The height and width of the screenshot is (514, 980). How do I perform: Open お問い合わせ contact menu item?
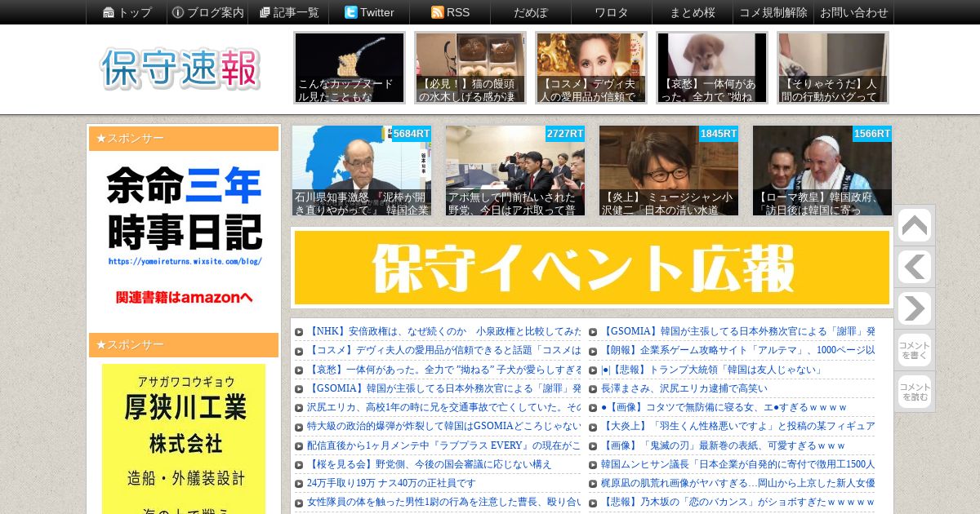(854, 12)
